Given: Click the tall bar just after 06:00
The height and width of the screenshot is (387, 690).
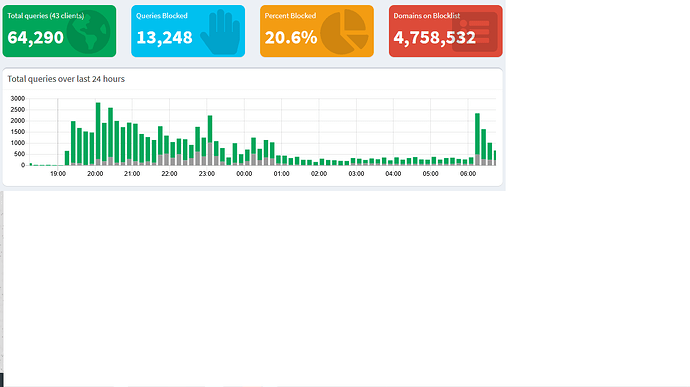Looking at the screenshot, I should coord(477,139).
